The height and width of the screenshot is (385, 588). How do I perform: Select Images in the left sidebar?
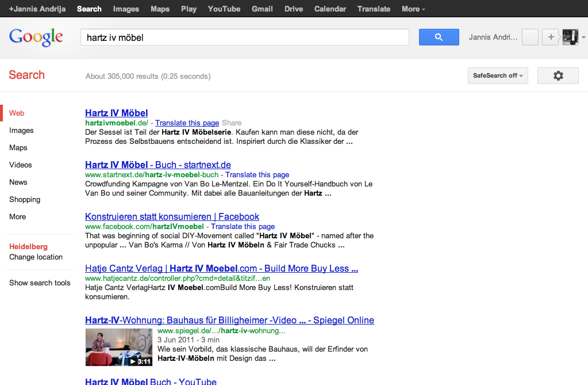pyautogui.click(x=21, y=130)
